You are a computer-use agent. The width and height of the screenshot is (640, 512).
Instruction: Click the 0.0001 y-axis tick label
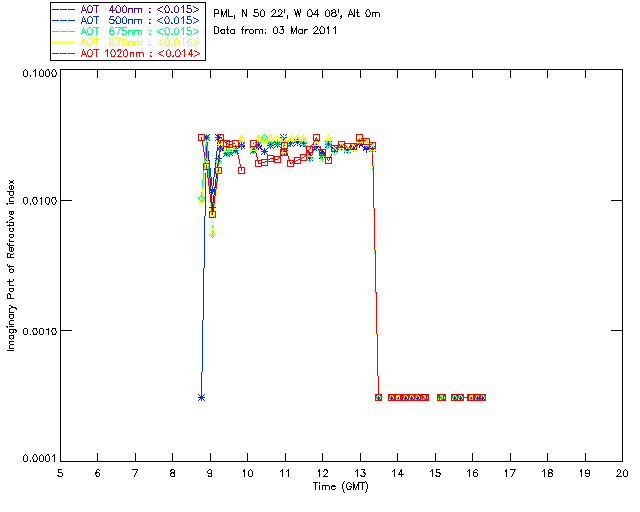point(40,459)
